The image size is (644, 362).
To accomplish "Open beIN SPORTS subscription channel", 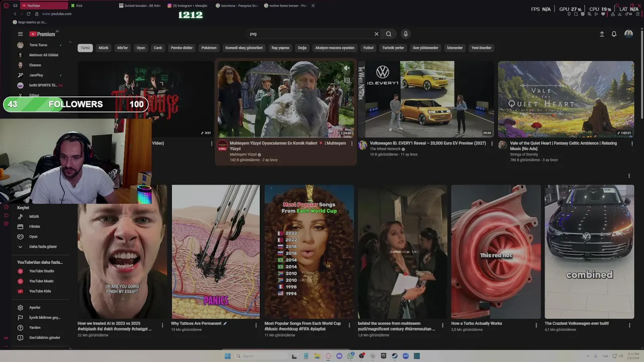I will pyautogui.click(x=40, y=85).
